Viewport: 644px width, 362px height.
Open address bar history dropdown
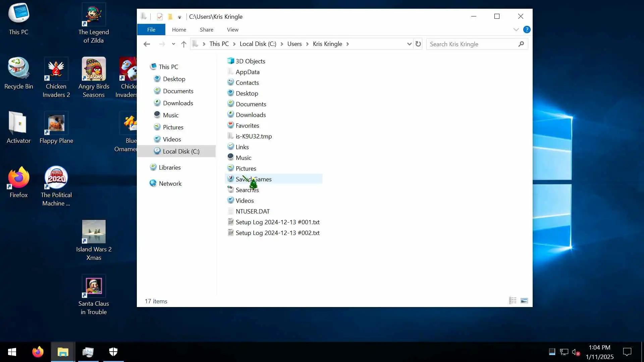point(409,44)
